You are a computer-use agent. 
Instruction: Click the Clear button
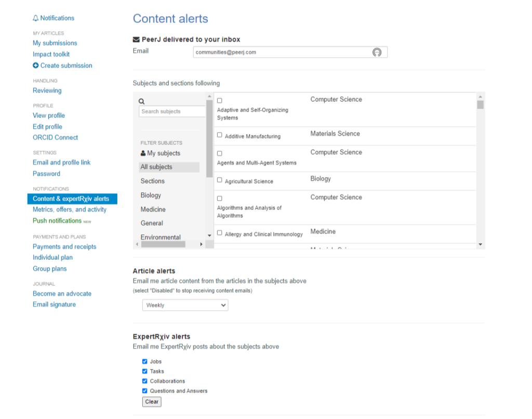pyautogui.click(x=152, y=402)
